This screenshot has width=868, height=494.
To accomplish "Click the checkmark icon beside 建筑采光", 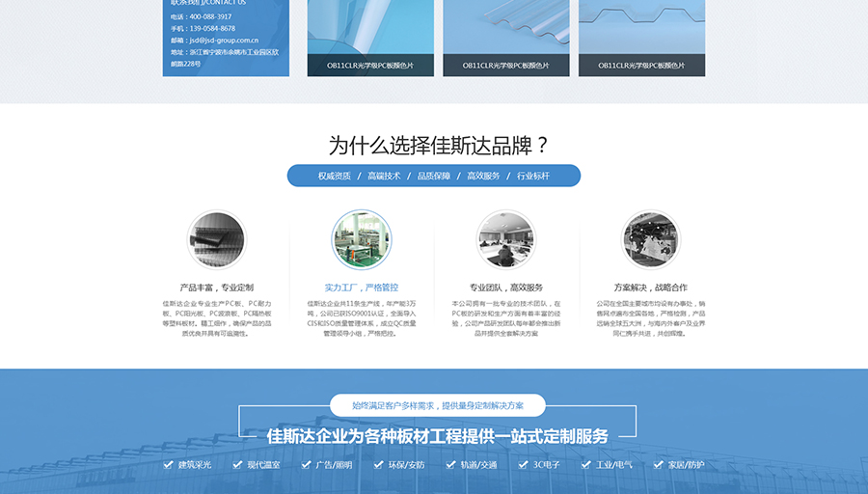I will click(169, 465).
